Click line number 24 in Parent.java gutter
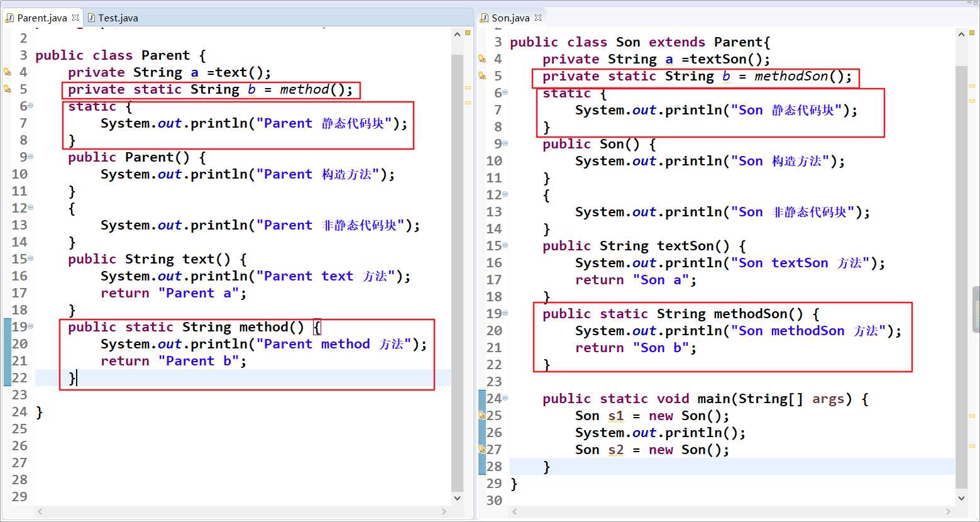 (x=19, y=412)
